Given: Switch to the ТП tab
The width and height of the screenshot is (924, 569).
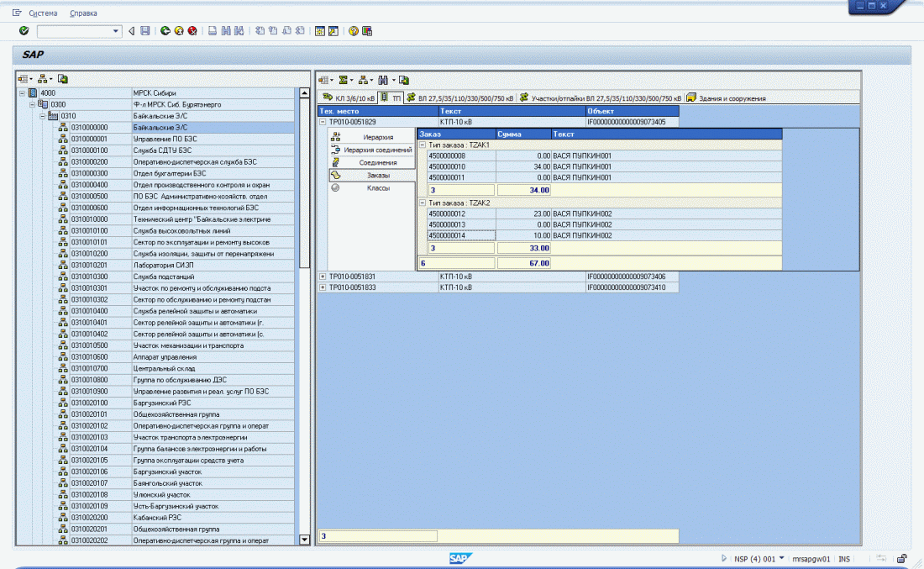Looking at the screenshot, I should [391, 97].
